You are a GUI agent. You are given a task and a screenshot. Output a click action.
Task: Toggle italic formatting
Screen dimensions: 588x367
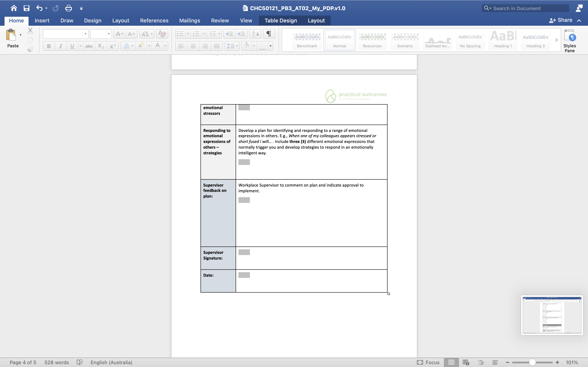(x=60, y=46)
